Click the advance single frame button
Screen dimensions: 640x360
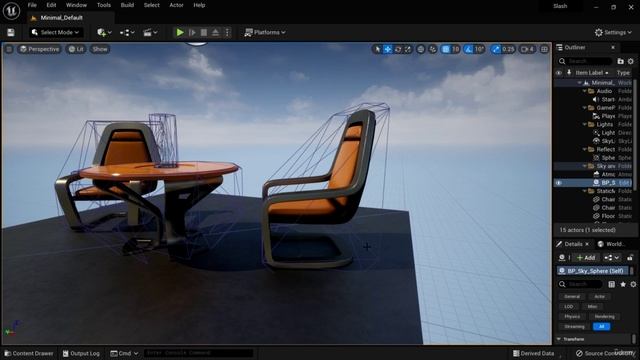pyautogui.click(x=192, y=32)
